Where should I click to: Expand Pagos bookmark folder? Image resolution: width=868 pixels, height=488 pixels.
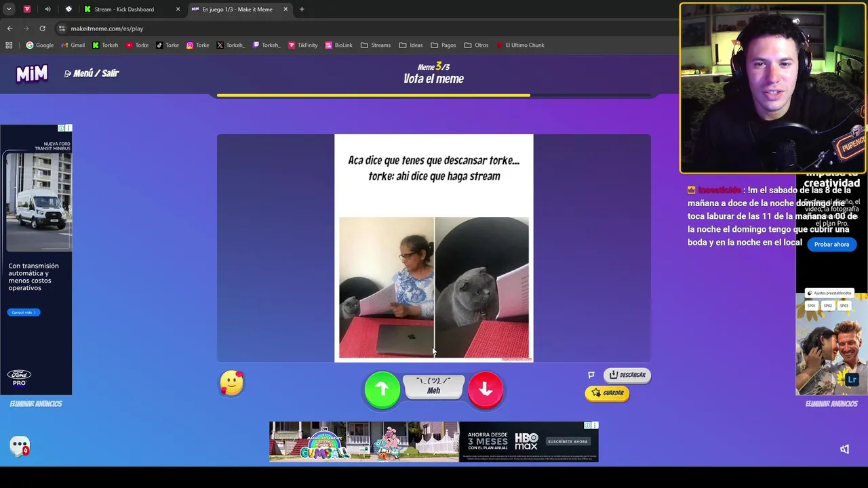click(443, 45)
